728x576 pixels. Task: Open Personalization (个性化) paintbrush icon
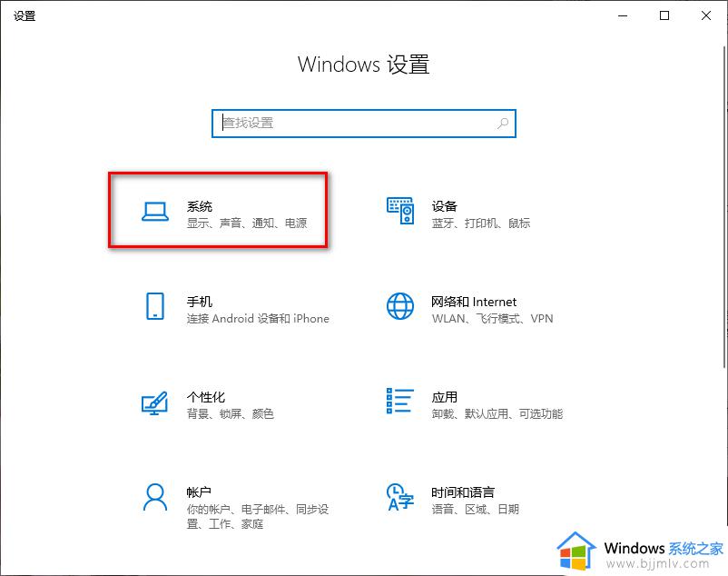pos(154,402)
